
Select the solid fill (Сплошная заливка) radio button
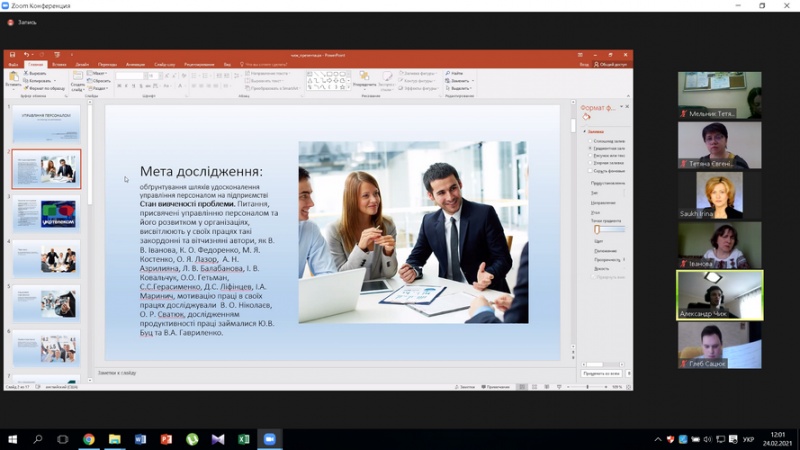coord(590,141)
